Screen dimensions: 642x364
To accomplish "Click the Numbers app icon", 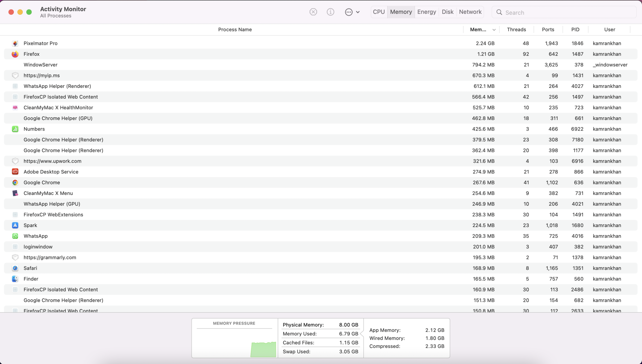I will (x=15, y=129).
